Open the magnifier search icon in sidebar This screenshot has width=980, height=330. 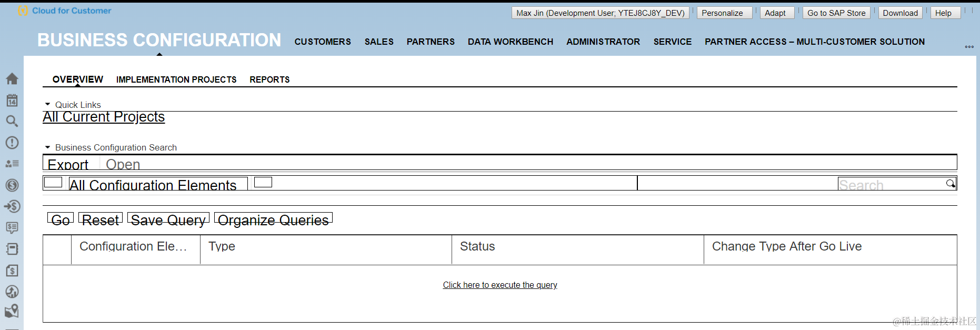(12, 121)
